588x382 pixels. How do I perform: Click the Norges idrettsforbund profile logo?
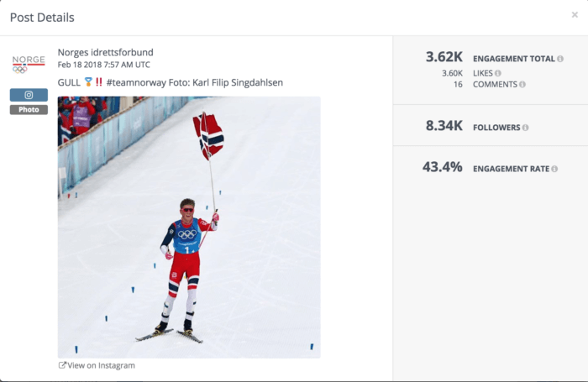29,65
